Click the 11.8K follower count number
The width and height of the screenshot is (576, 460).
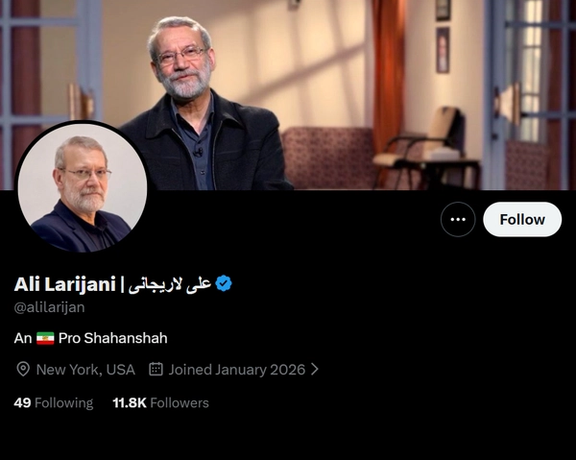[x=130, y=403]
